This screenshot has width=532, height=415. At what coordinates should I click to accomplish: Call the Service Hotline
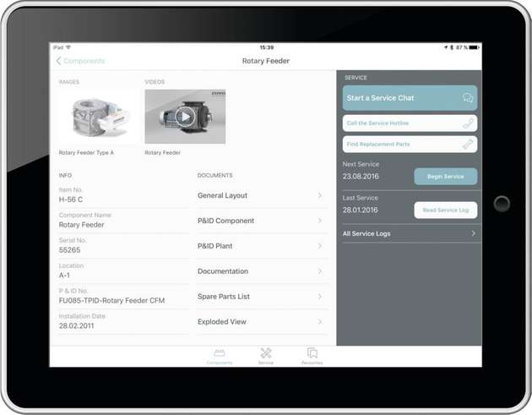click(410, 123)
